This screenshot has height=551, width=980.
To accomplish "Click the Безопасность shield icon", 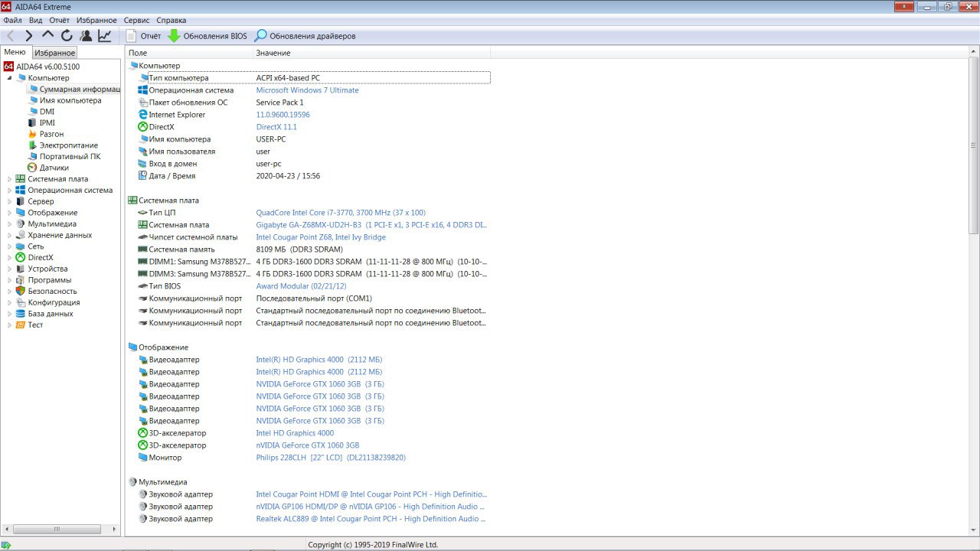I will click(x=21, y=291).
